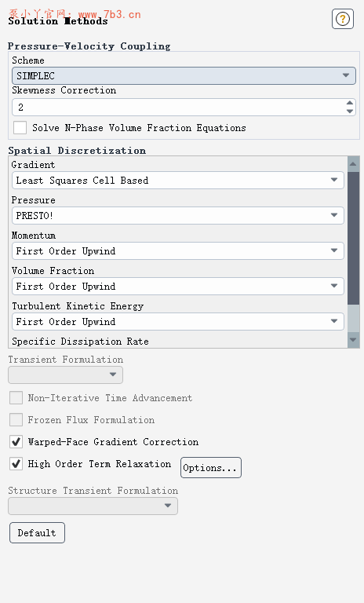Click scrollbar up arrow in Spatial Discretization

pyautogui.click(x=353, y=164)
